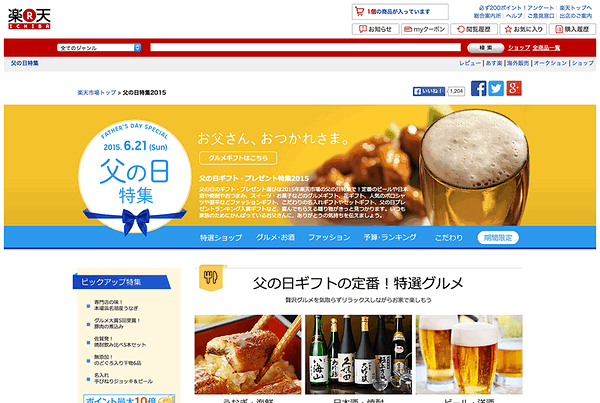Select the ショップ search scope link
The width and height of the screenshot is (600, 403).
point(519,47)
